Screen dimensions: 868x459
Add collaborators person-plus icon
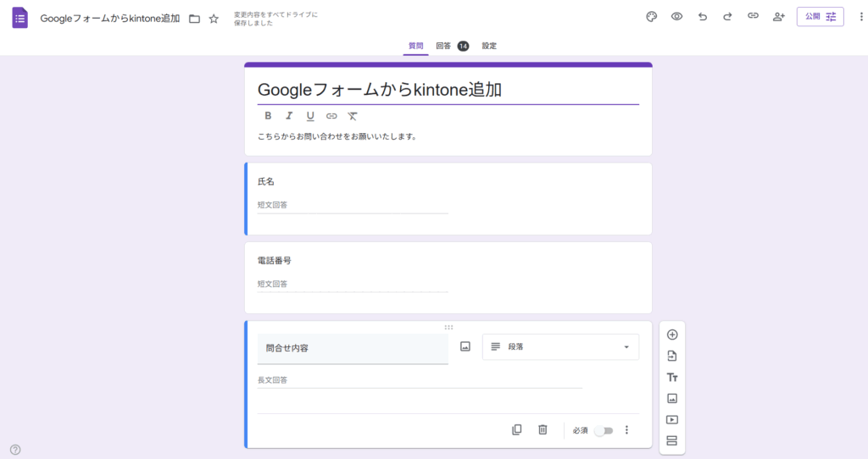coord(779,17)
